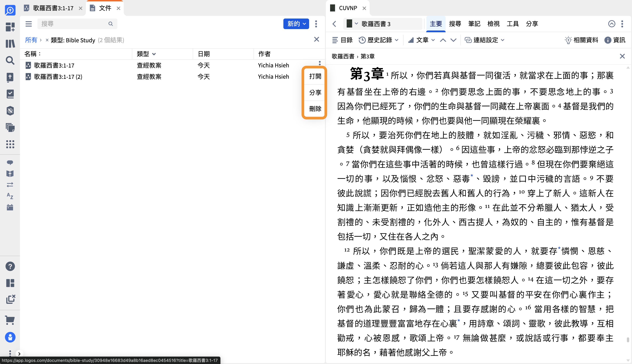
Task: Select the 主要 ribbon tab
Action: pyautogui.click(x=436, y=24)
